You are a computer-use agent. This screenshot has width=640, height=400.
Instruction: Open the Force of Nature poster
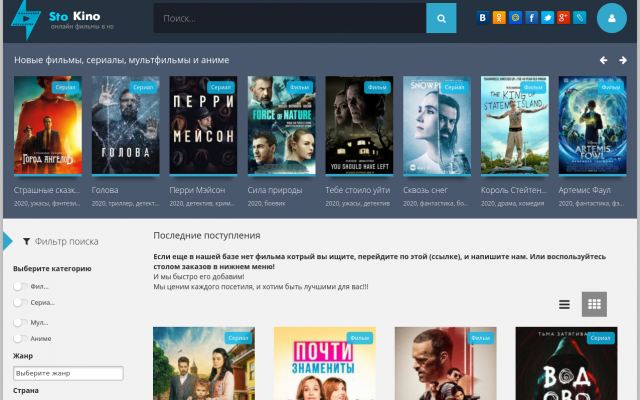(281, 125)
